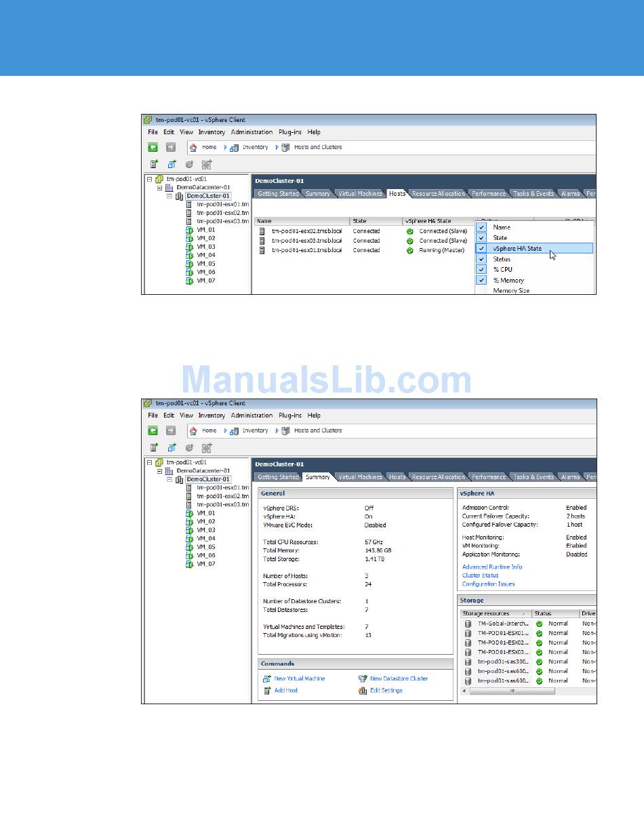
Task: Click Add Host command link
Action: pyautogui.click(x=286, y=691)
